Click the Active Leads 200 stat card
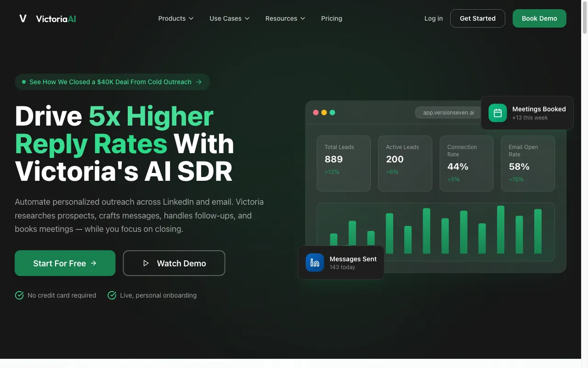Image resolution: width=588 pixels, height=368 pixels. point(405,163)
